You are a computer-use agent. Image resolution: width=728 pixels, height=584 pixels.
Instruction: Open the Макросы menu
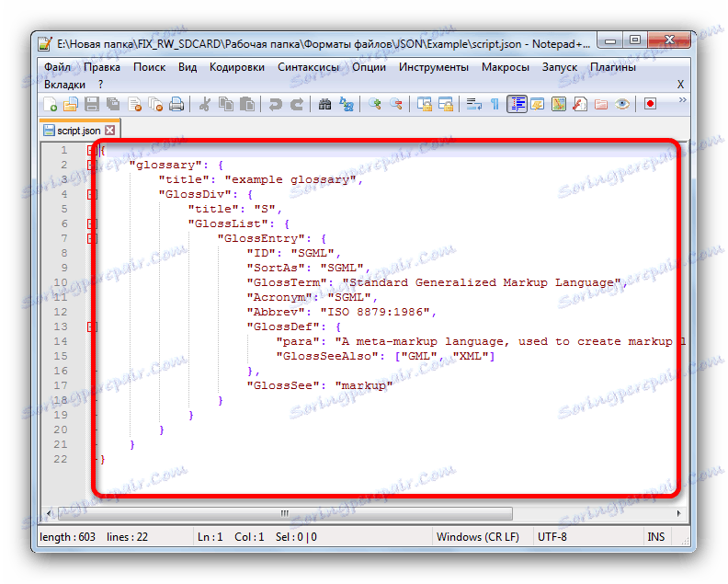point(506,67)
